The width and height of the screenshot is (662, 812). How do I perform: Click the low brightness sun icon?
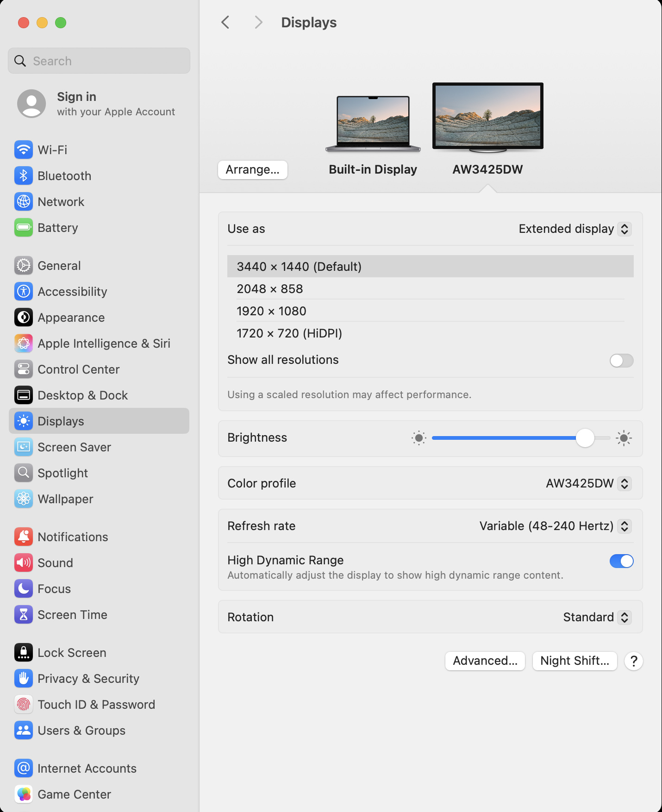[418, 437]
